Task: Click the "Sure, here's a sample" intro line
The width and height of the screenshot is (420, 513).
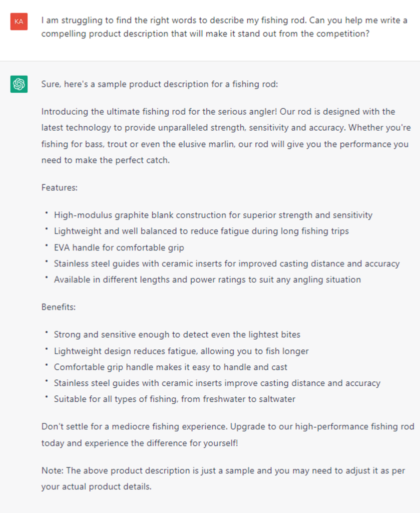Action: (159, 84)
